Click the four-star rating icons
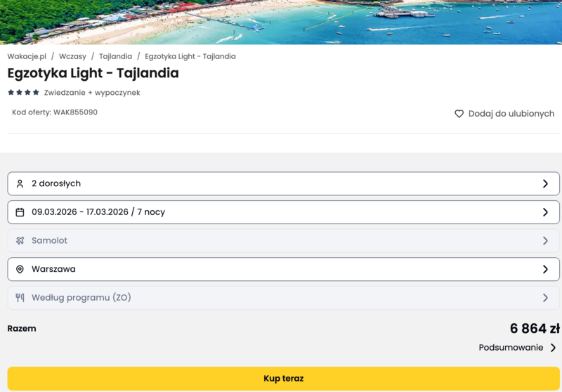This screenshot has width=562, height=392. click(23, 93)
